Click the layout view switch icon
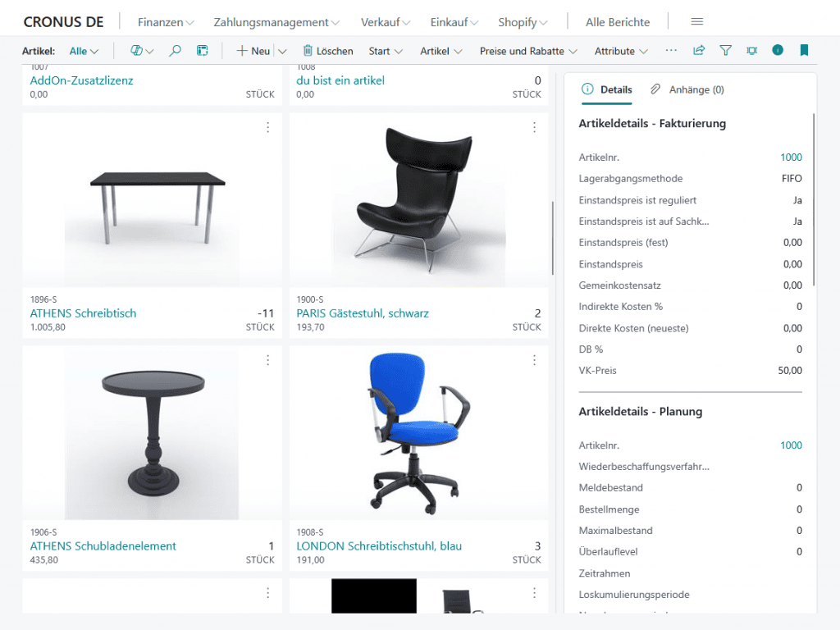This screenshot has height=630, width=840. tap(203, 51)
